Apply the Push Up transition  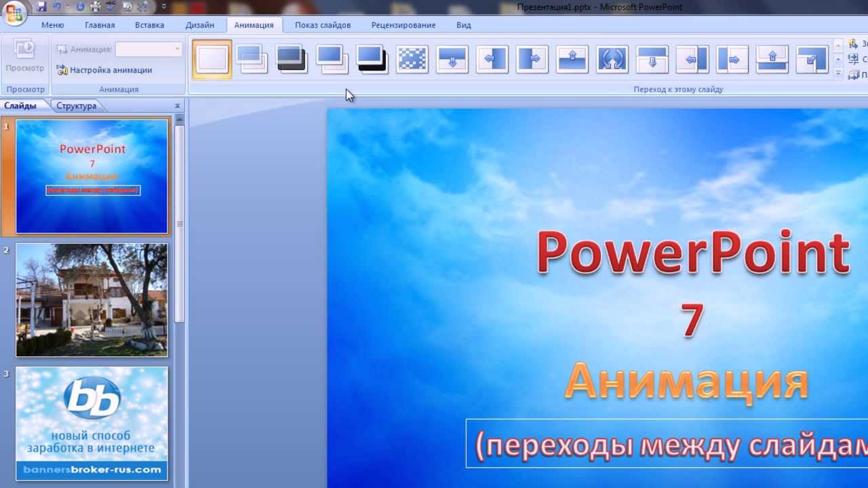[x=772, y=59]
